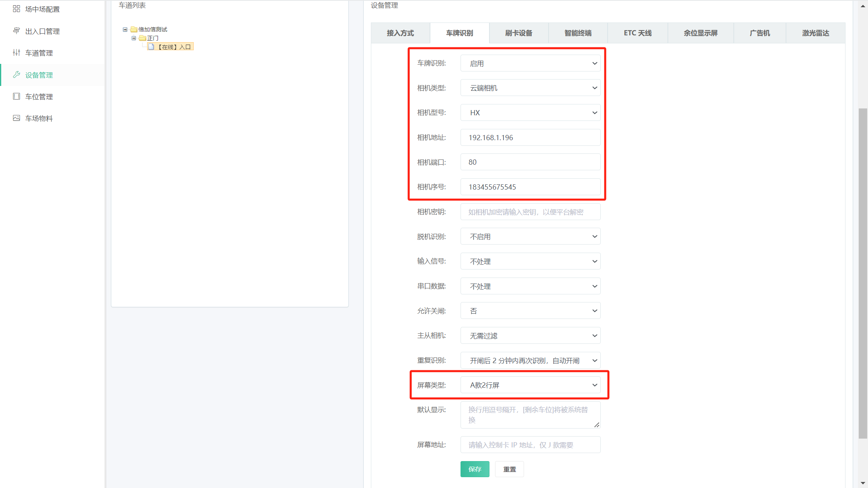Image resolution: width=868 pixels, height=488 pixels.
Task: Collapse the 倍加信测试 tree node
Action: (125, 29)
